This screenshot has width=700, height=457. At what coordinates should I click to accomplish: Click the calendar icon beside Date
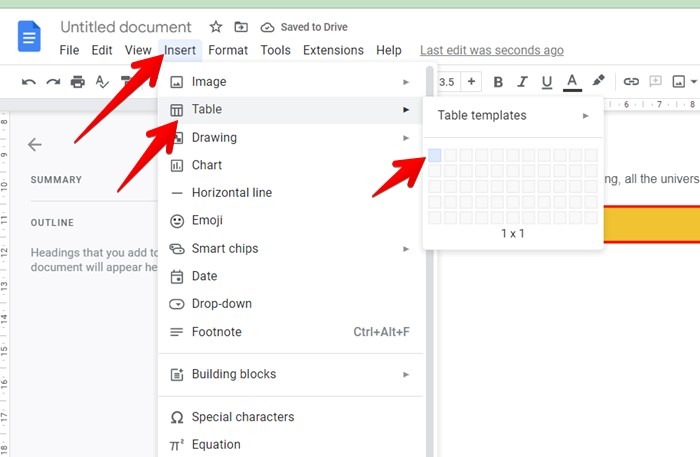[177, 277]
